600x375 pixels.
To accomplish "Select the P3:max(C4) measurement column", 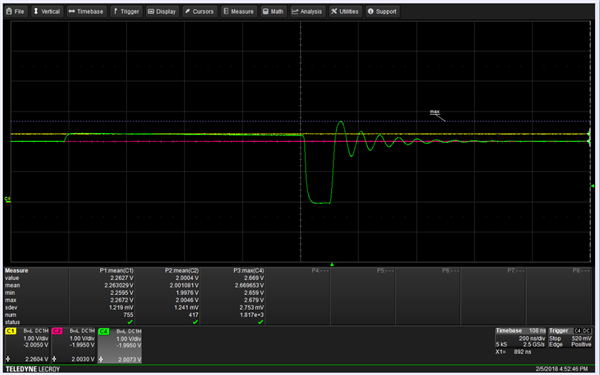I will click(x=233, y=296).
